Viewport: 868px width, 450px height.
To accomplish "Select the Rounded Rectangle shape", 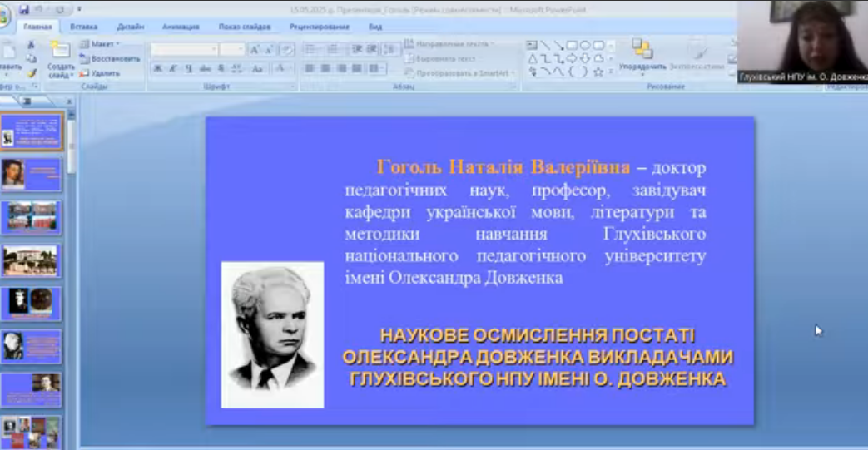I will point(598,45).
